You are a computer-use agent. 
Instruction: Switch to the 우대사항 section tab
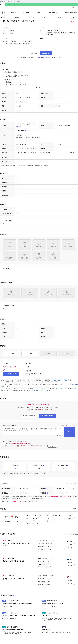31,18
